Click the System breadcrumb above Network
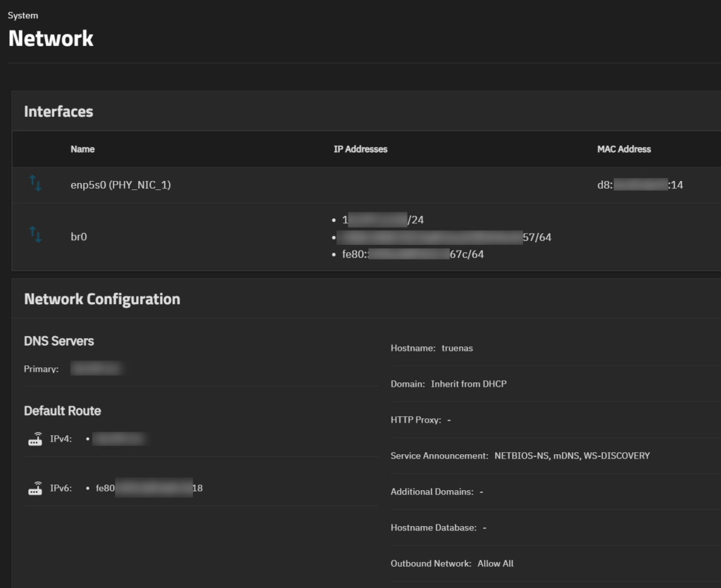The image size is (721, 588). coord(23,15)
